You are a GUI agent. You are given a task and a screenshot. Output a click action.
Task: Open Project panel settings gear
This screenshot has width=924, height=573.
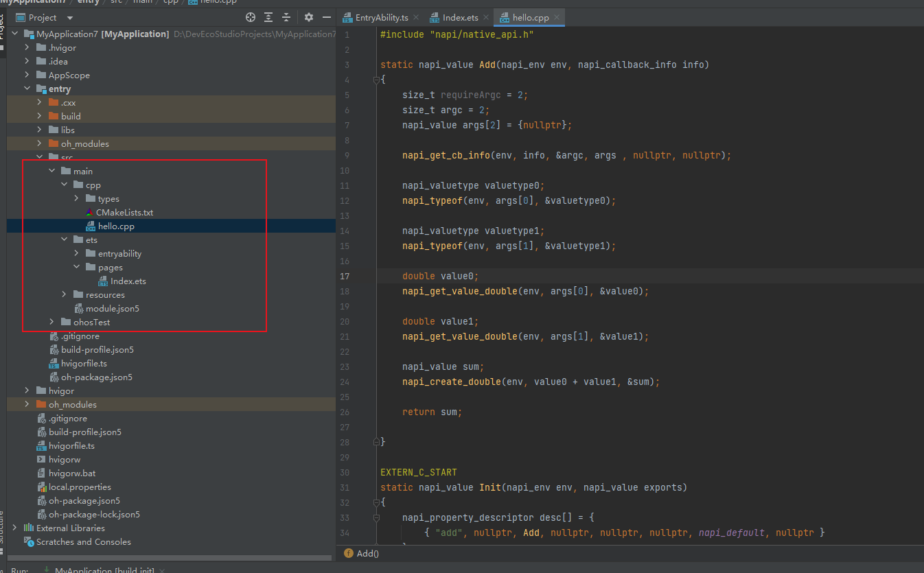click(309, 17)
